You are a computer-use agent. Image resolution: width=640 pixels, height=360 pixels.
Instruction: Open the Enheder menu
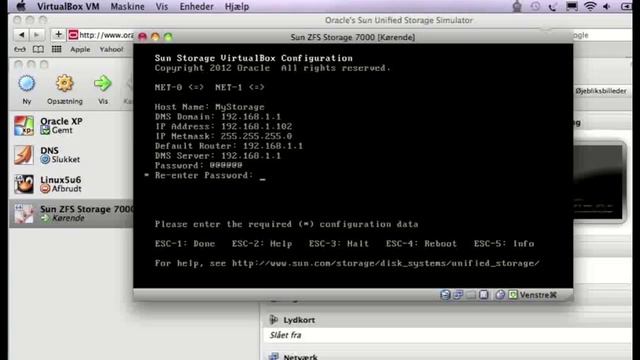coord(196,7)
